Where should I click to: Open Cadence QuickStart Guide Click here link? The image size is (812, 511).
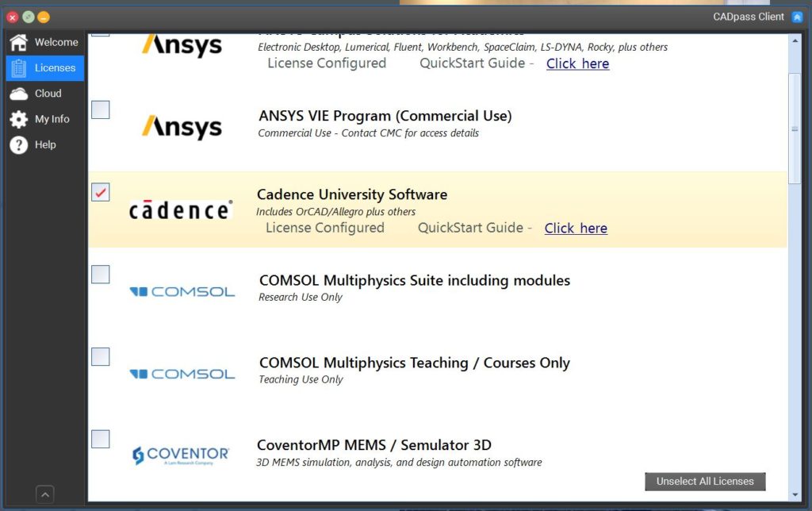[576, 229]
